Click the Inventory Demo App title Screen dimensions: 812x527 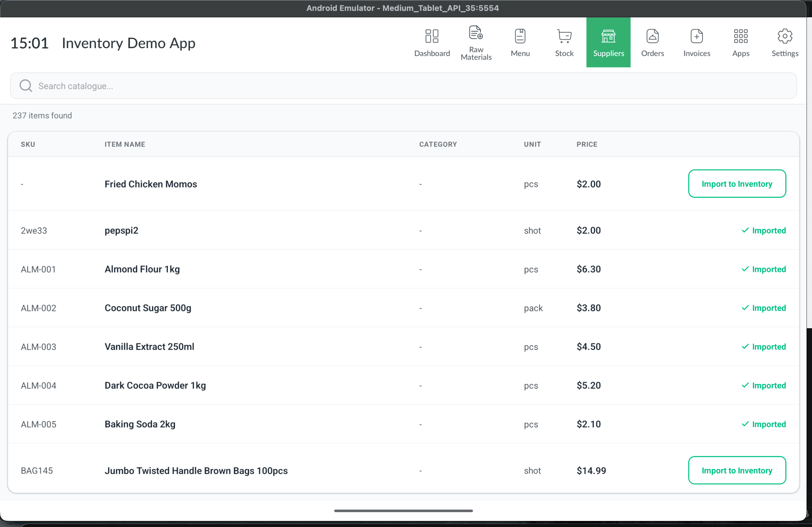tap(129, 43)
